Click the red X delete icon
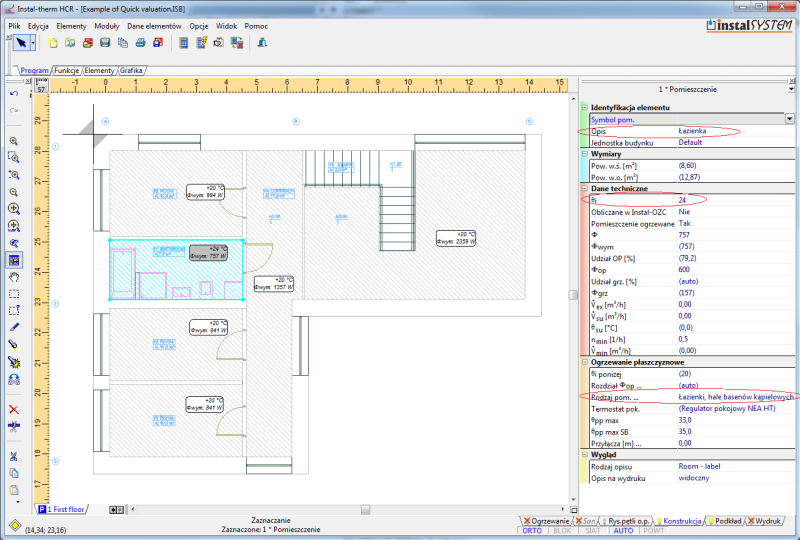This screenshot has width=800, height=540. (x=14, y=409)
